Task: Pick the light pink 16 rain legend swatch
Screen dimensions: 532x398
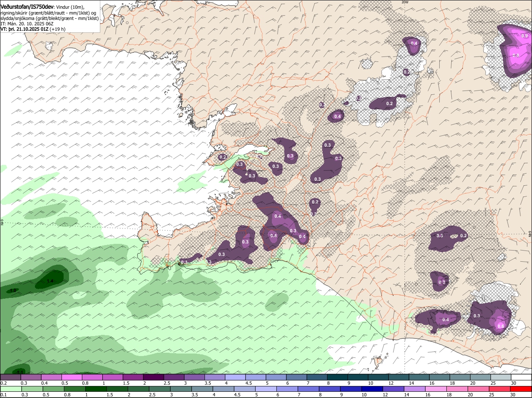Action: [x=435, y=389]
